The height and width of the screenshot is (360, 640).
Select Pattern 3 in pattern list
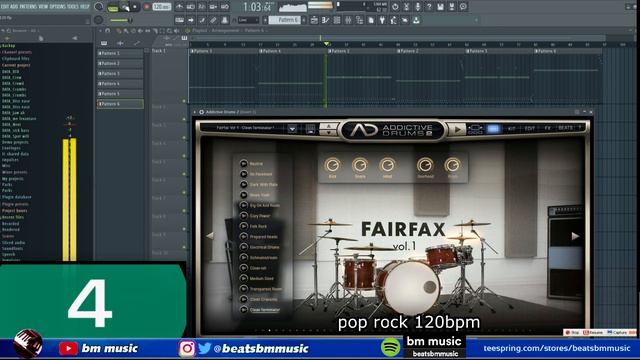click(120, 73)
